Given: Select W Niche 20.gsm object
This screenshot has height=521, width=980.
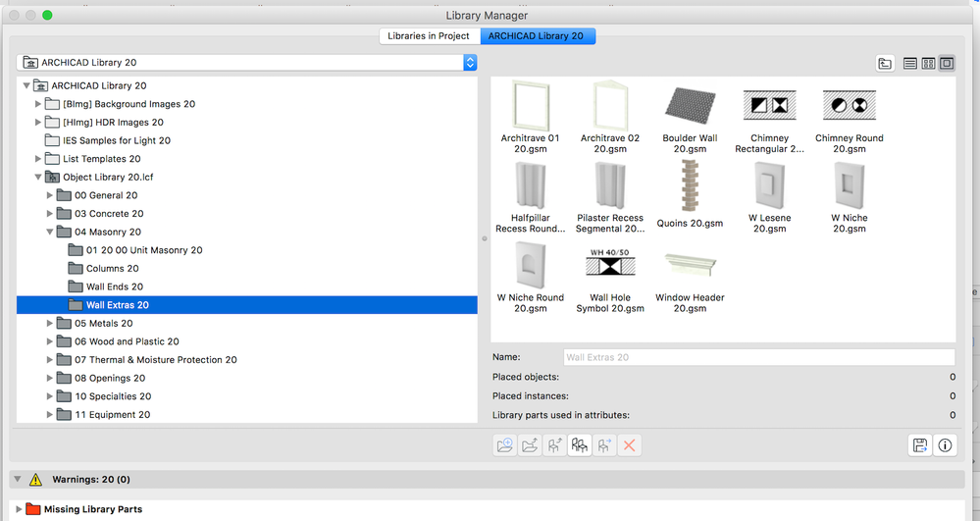Looking at the screenshot, I should [x=850, y=197].
